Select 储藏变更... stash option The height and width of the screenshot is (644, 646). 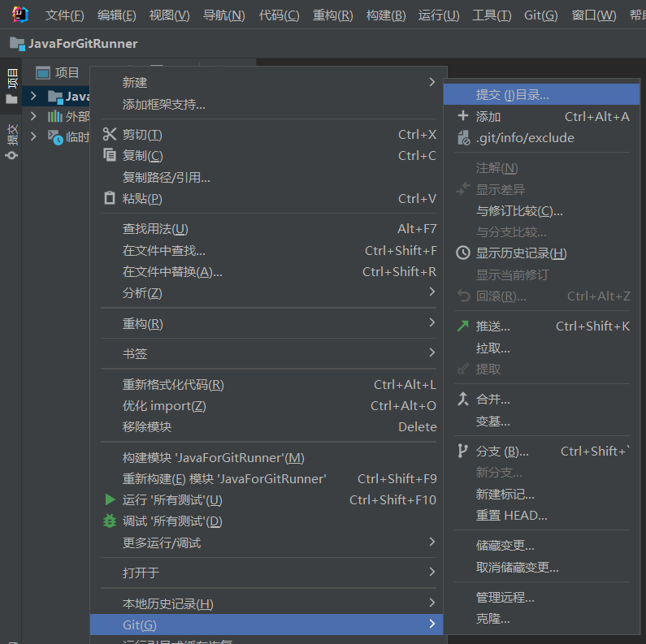pos(541,545)
